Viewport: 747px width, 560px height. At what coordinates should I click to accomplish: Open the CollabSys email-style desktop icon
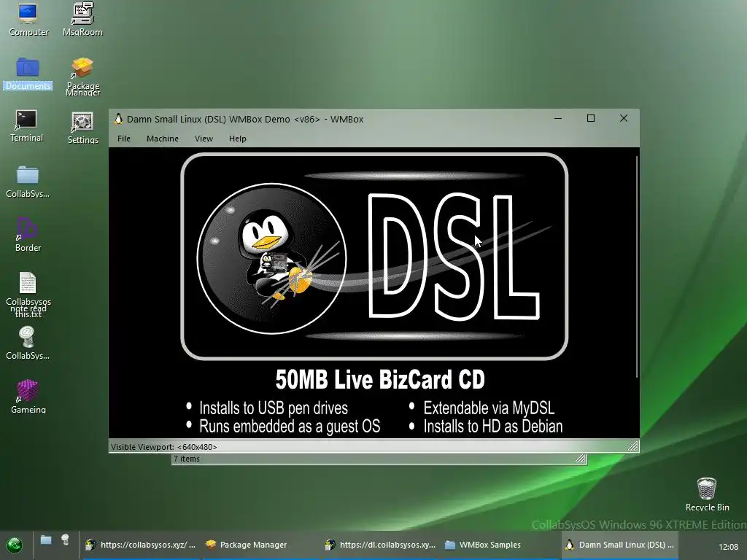(x=28, y=343)
